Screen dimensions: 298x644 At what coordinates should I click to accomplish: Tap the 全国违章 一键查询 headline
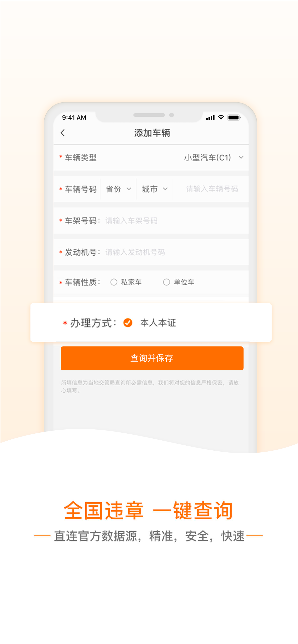click(x=149, y=511)
